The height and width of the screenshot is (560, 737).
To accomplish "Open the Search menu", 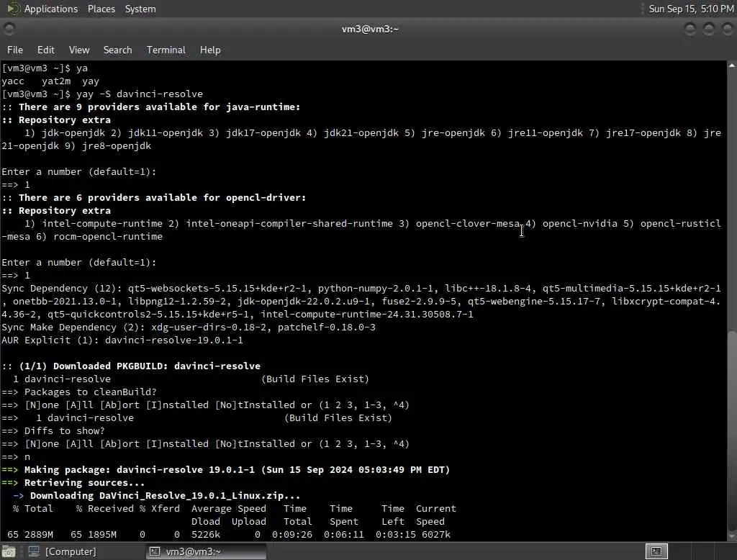I will pos(117,50).
